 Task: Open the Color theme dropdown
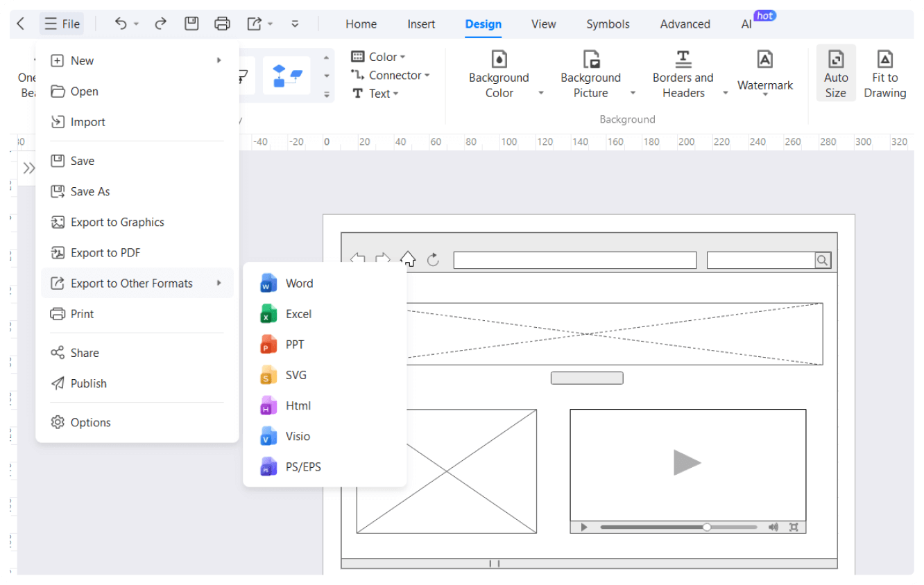tap(378, 57)
